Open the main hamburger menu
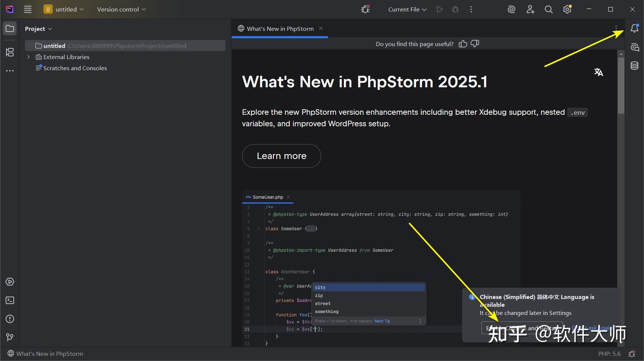Viewport: 644px width, 361px height. tap(27, 9)
